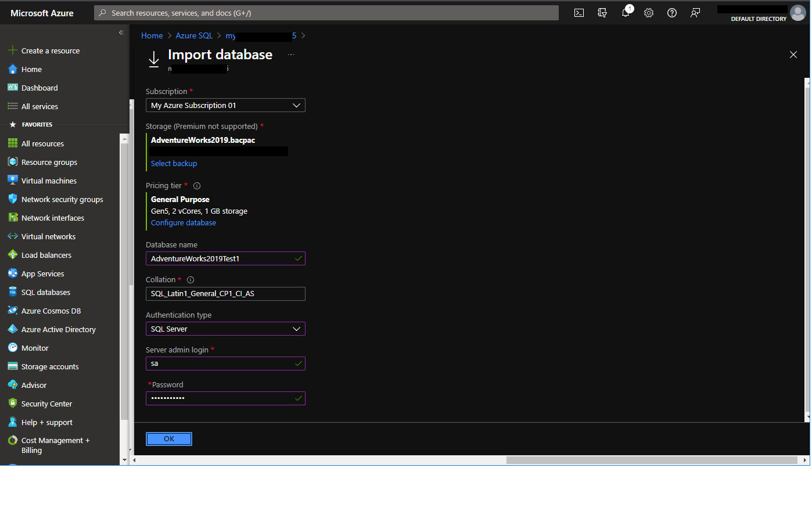
Task: Click the Collation input field
Action: [x=225, y=294]
